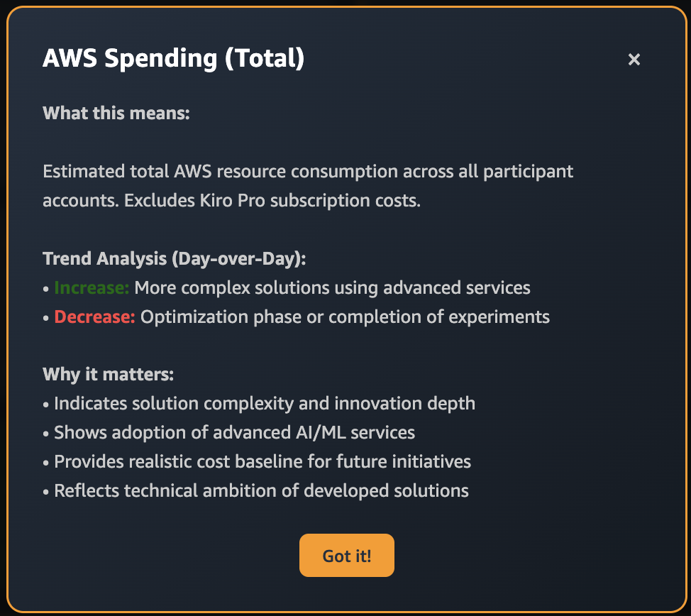Click the Why it matters heading

click(x=107, y=374)
